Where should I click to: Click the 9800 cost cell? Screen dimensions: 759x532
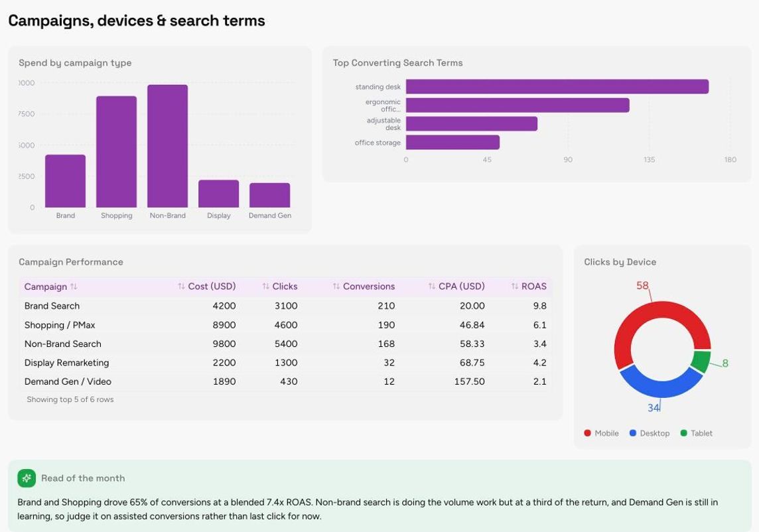[x=224, y=344]
